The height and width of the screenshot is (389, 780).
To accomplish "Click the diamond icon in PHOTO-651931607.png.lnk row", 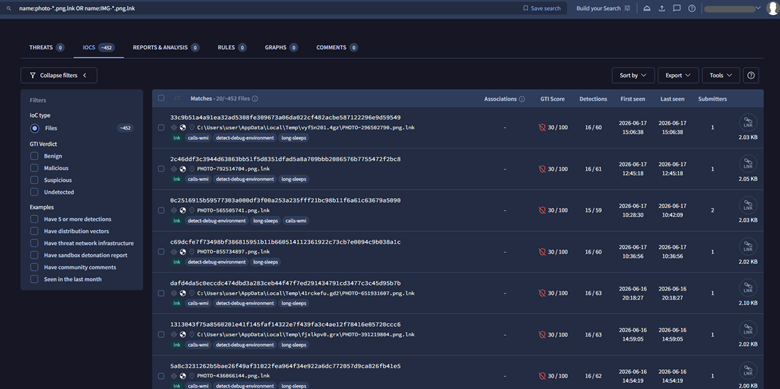I will (x=174, y=293).
